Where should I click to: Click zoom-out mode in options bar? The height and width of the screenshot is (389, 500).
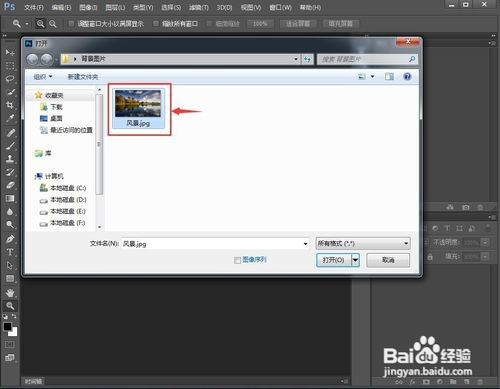tap(53, 24)
